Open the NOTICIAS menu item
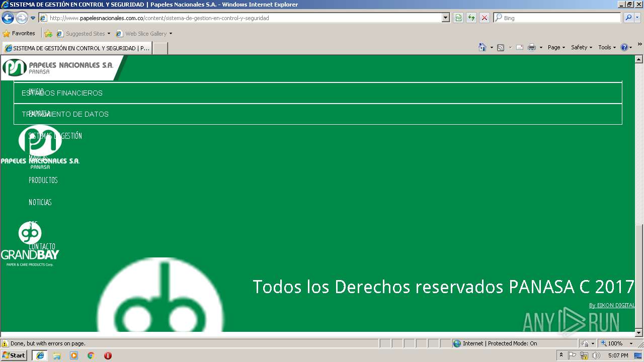 click(40, 202)
